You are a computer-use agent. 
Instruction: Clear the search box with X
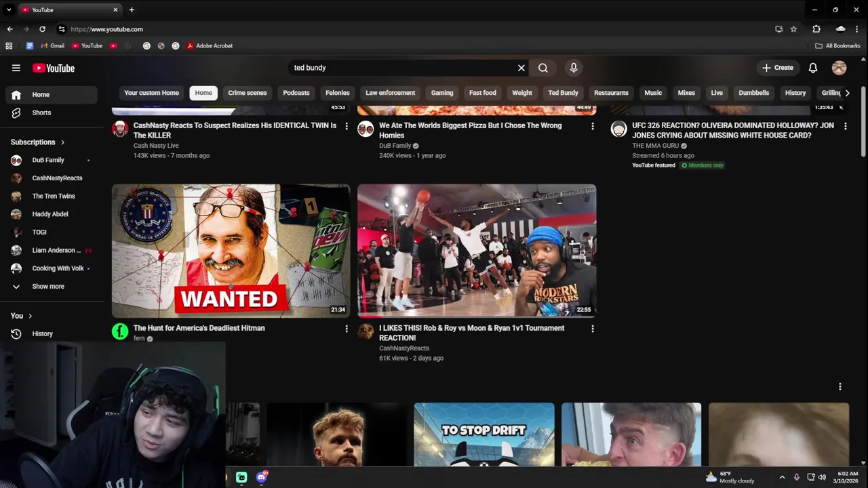[521, 68]
